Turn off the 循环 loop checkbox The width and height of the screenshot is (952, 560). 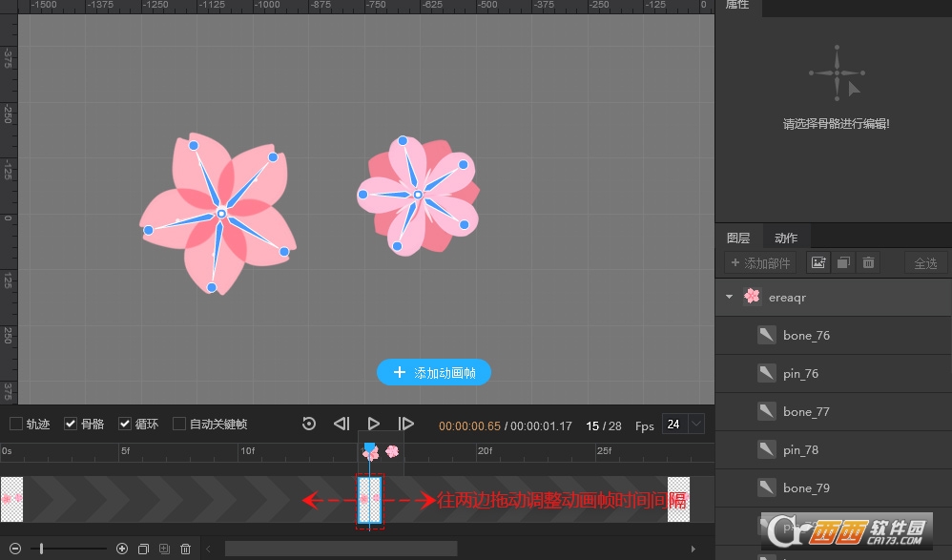(125, 424)
